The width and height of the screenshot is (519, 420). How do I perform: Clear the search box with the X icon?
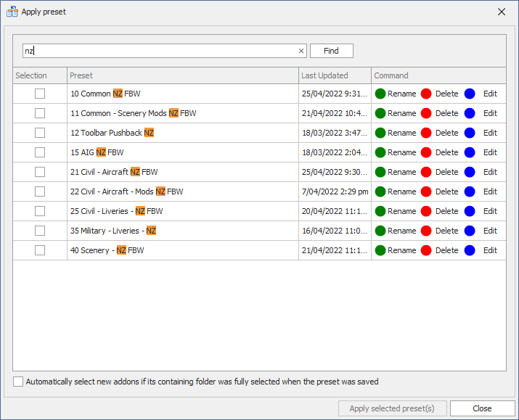click(301, 51)
